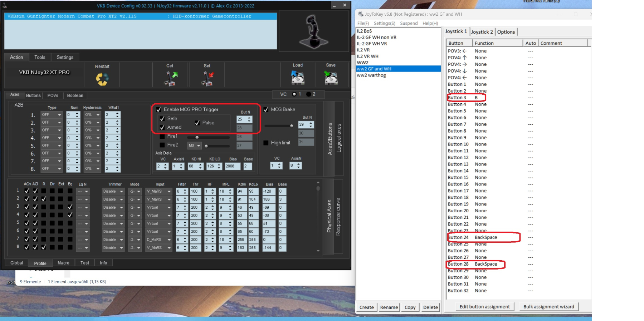Open Type dropdown for A2B row 8
Image resolution: width=644 pixels, height=321 pixels.
(51, 168)
